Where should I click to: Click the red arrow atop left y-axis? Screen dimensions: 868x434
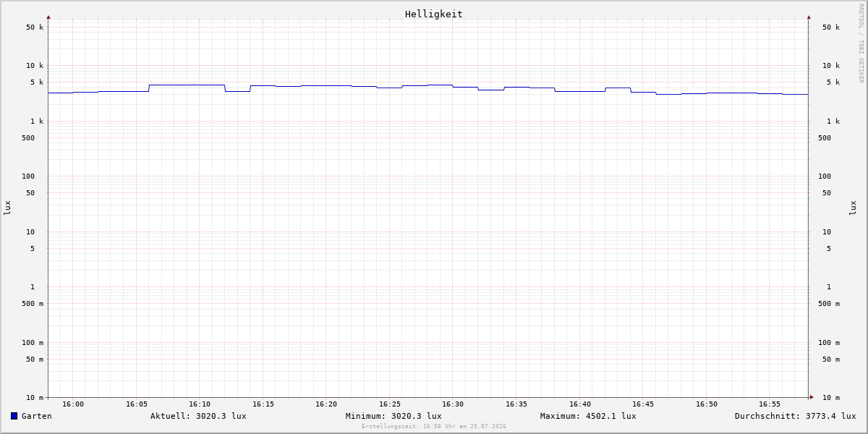[48, 17]
